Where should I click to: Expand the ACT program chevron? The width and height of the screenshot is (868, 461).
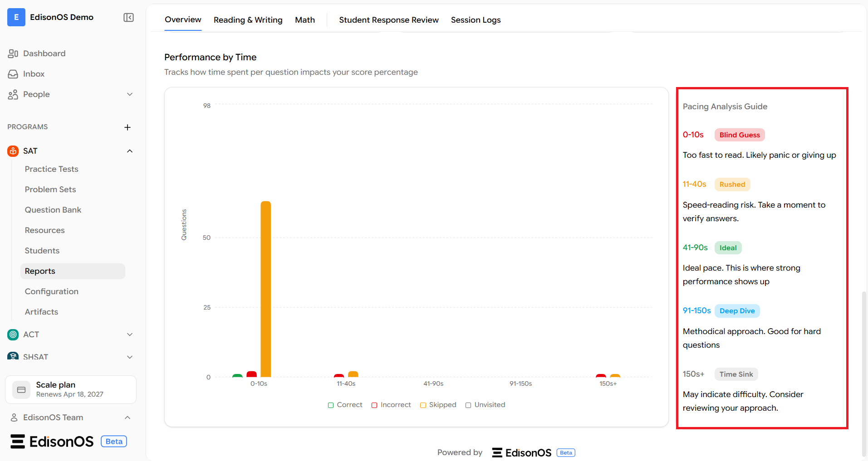[130, 335]
